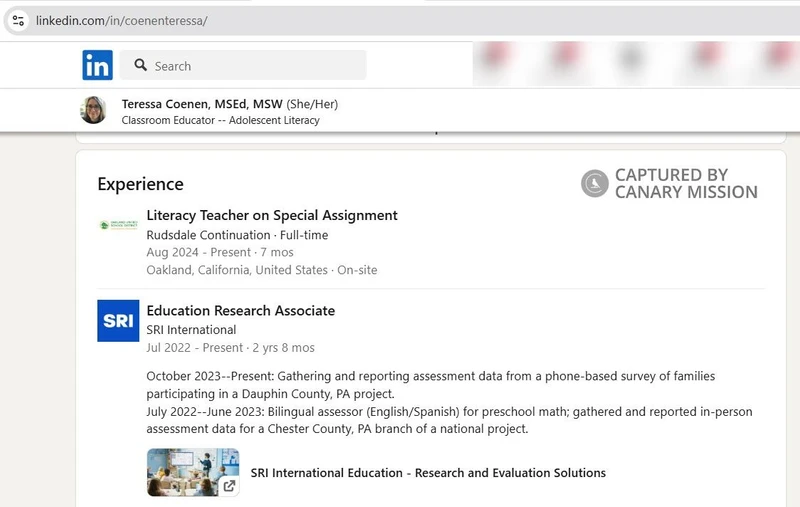Select the linkedin.com/in/coenenteressa URL text

point(122,21)
